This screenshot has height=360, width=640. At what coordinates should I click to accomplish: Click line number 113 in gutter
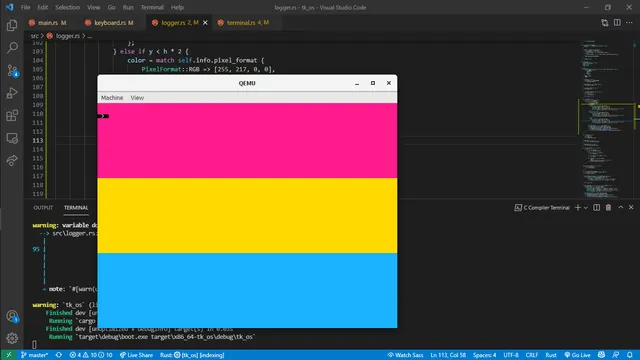(x=38, y=140)
